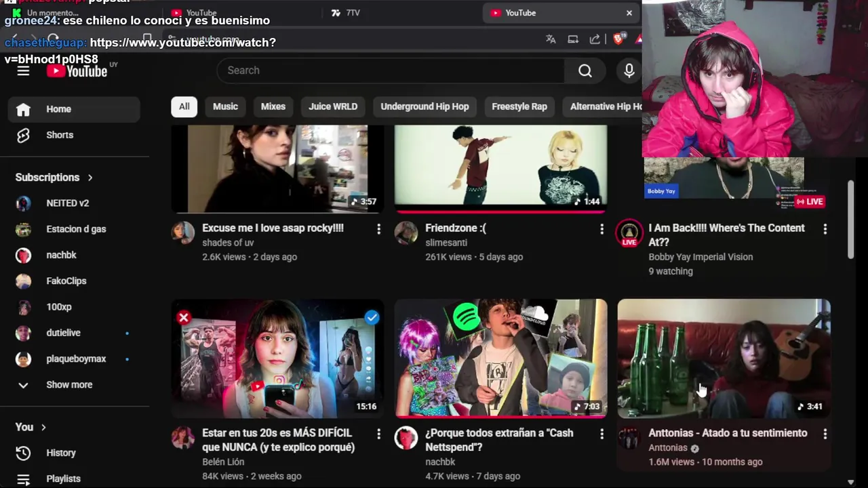Open dutielive subscription channel
Image resolution: width=868 pixels, height=488 pixels.
pyautogui.click(x=74, y=333)
